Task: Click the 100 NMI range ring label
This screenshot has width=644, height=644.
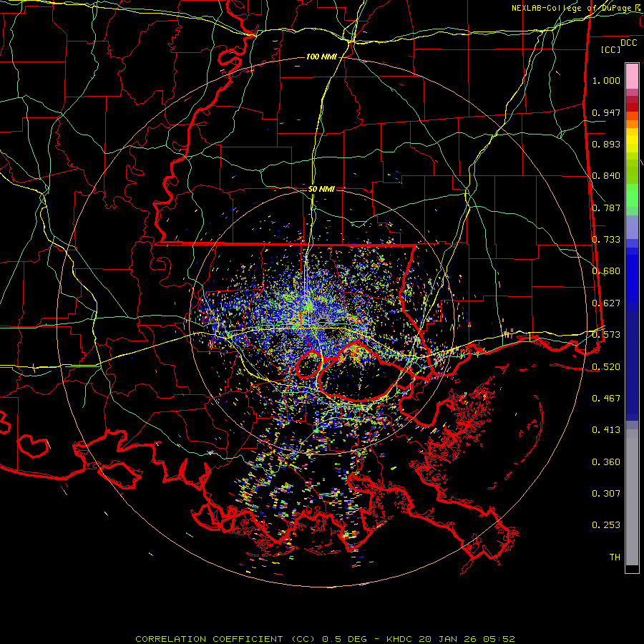Action: tap(321, 57)
